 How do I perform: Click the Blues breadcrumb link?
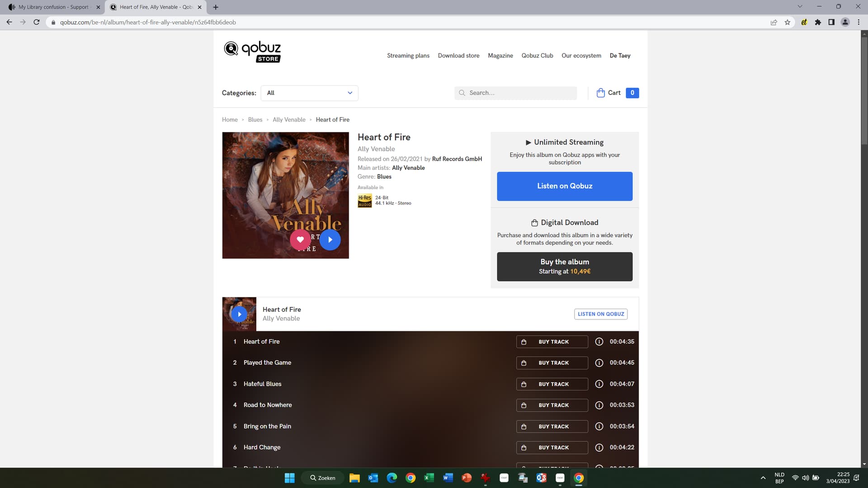(x=255, y=120)
